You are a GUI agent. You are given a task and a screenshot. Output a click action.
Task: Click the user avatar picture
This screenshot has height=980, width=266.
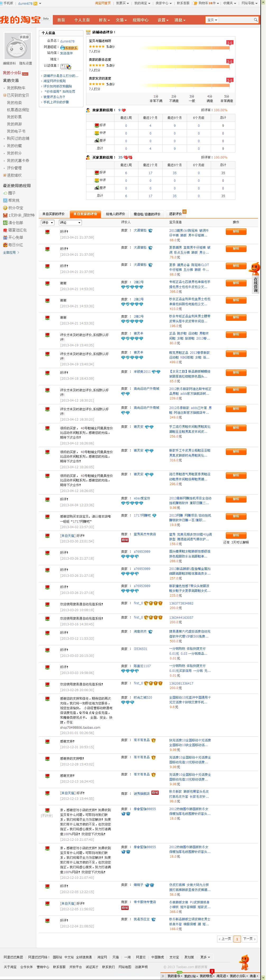[17, 46]
